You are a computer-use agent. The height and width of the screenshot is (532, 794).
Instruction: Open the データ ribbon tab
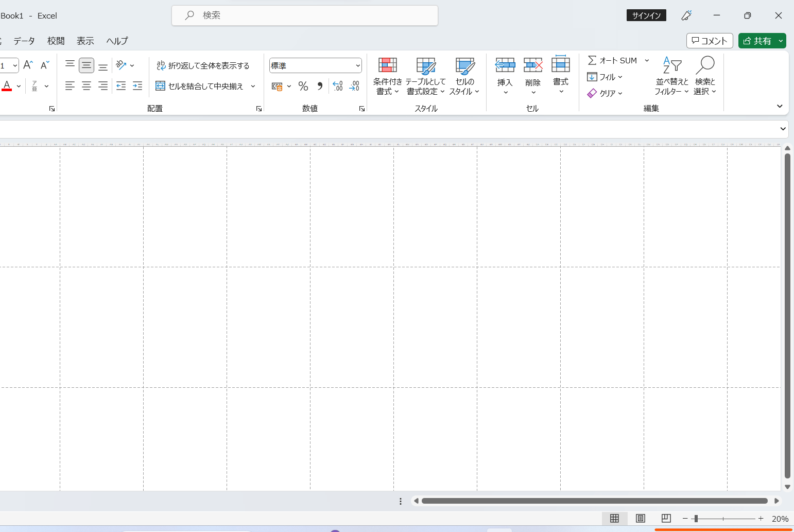point(24,41)
